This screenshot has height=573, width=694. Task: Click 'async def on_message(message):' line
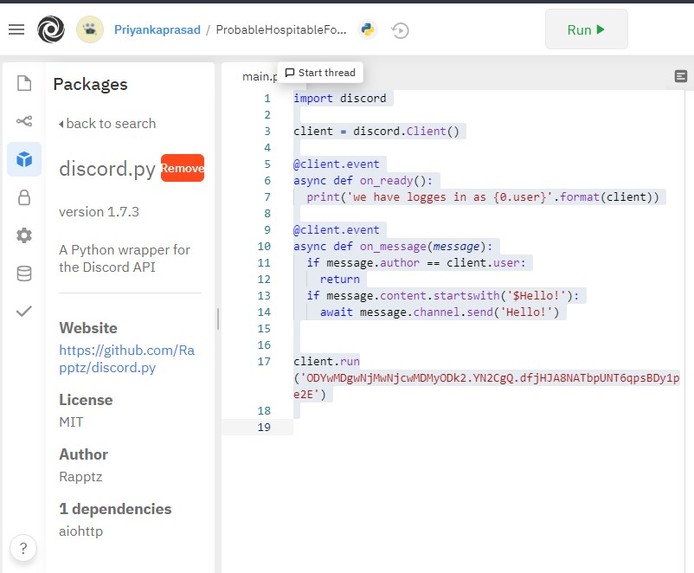click(x=393, y=246)
